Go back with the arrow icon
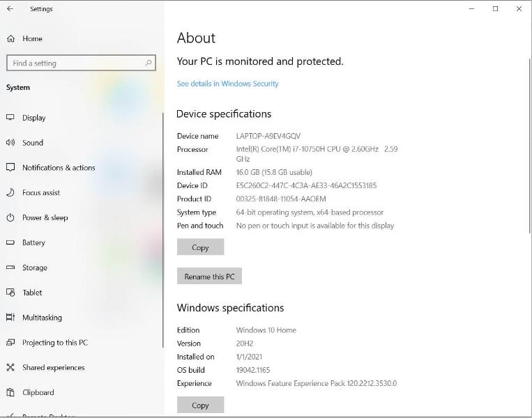Viewport: 532px width, 418px height. [10, 9]
